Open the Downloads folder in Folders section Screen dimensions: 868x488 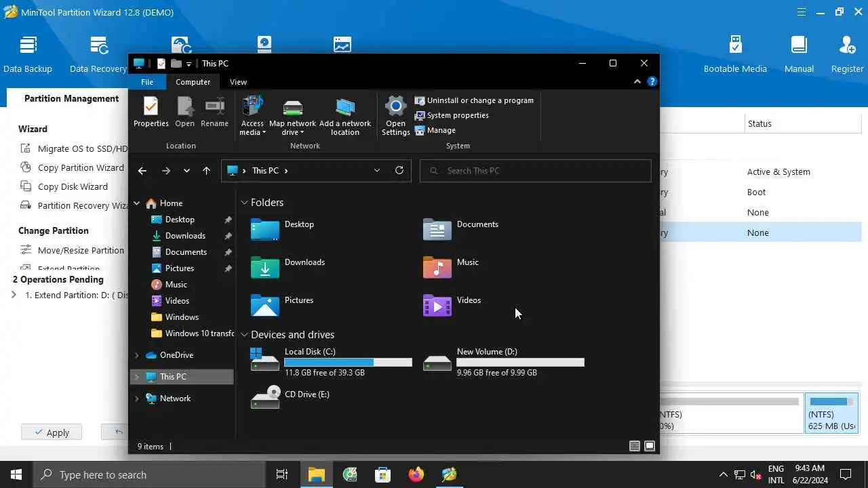pyautogui.click(x=265, y=268)
